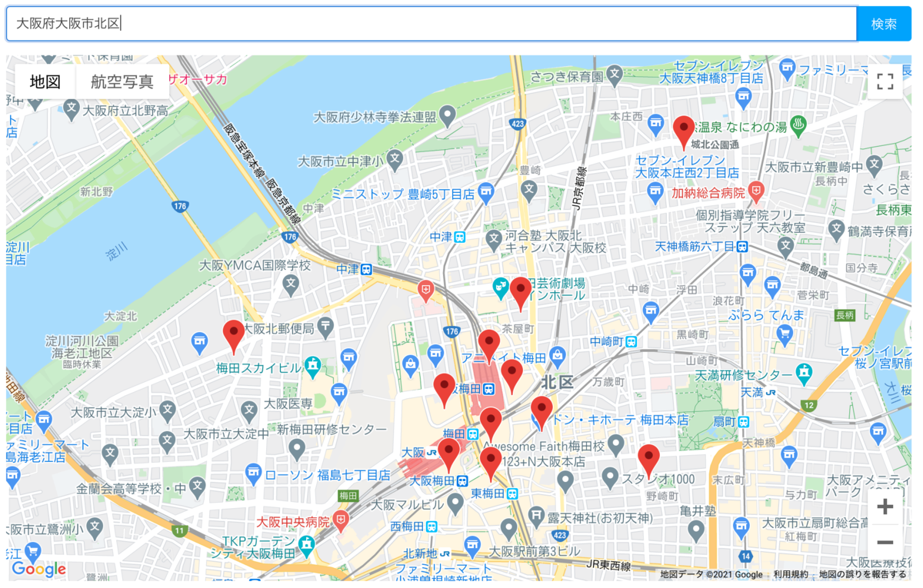Click the 亀井塾 pin icon
This screenshot has height=588, width=923.
tap(696, 530)
